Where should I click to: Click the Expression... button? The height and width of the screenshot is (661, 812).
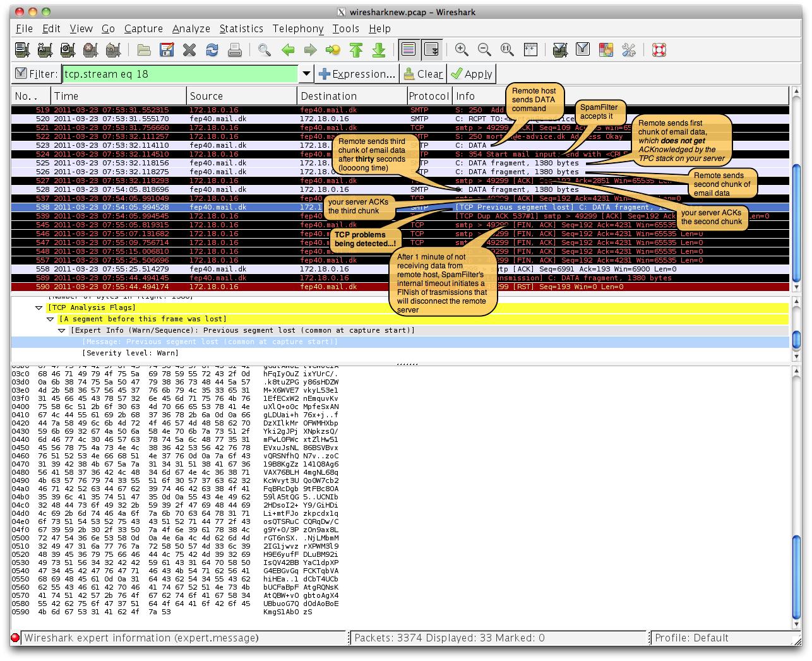pos(357,74)
